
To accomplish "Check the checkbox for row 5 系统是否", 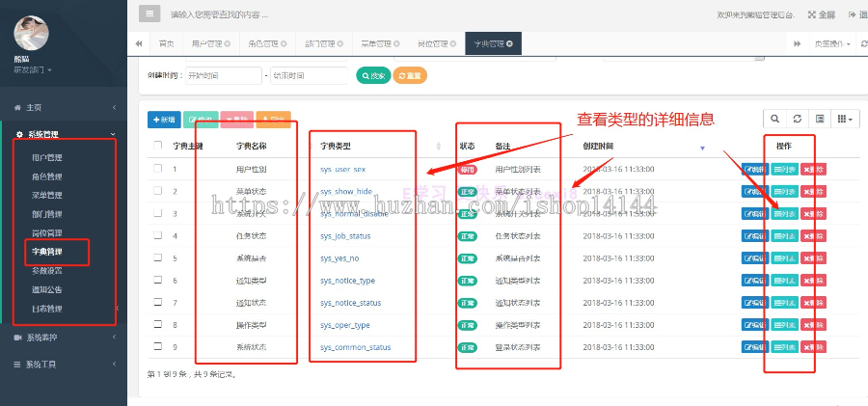I will [x=158, y=257].
